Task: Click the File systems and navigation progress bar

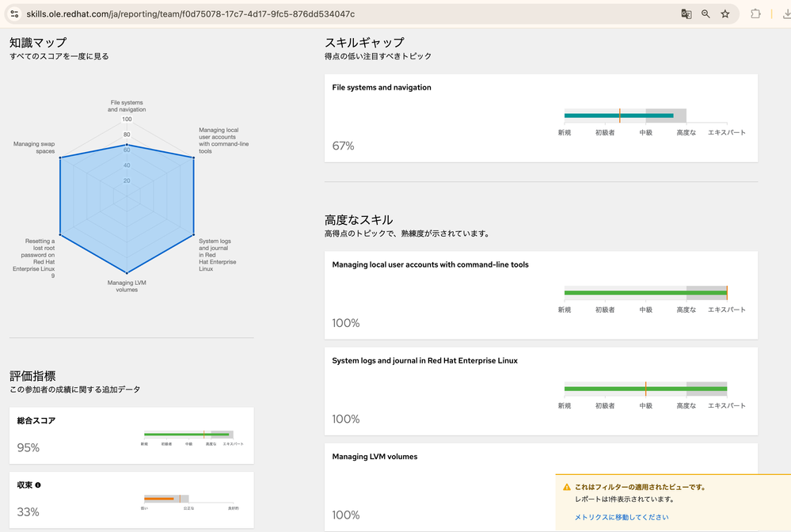Action: 619,116
